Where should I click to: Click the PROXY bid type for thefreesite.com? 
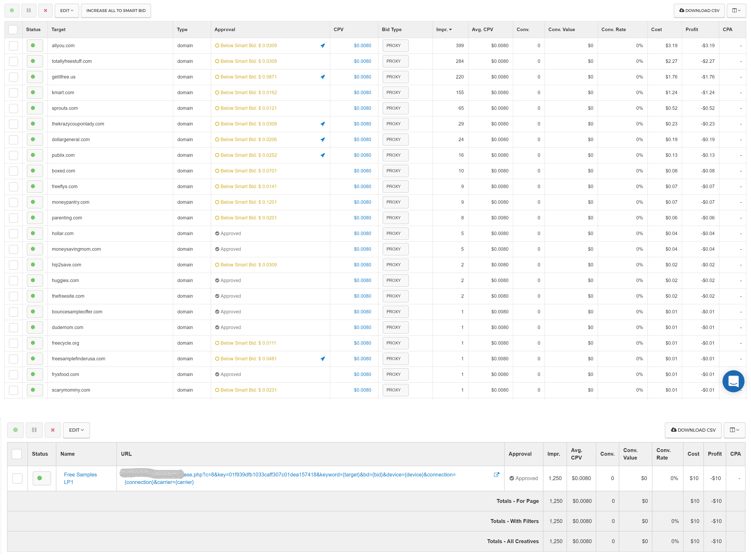(x=395, y=296)
